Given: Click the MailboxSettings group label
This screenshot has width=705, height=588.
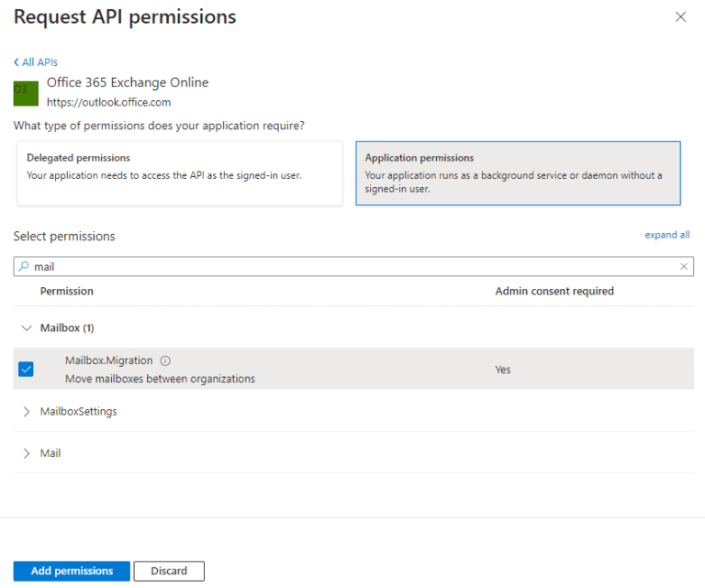Looking at the screenshot, I should (79, 412).
